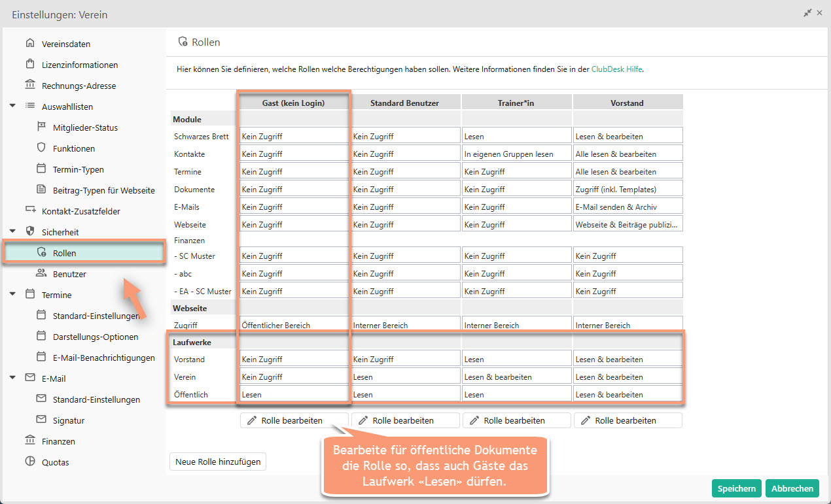The height and width of the screenshot is (504, 831).
Task: Click the Vorstand column header
Action: coord(628,103)
